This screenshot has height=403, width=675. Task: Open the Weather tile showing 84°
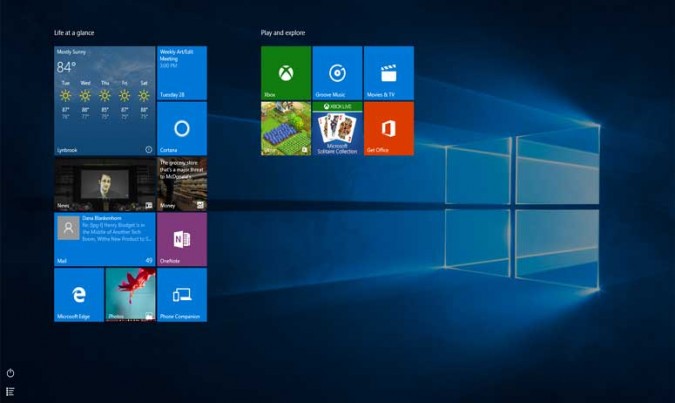pyautogui.click(x=104, y=100)
